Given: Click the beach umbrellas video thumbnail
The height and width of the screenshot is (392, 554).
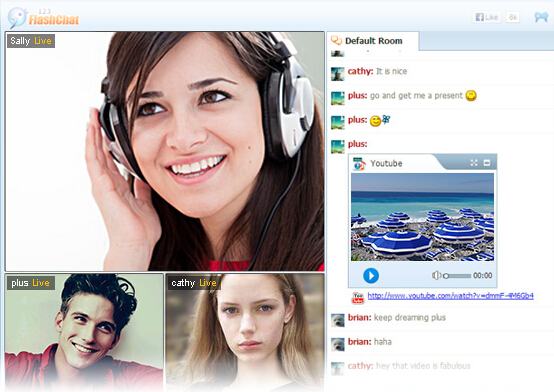Looking at the screenshot, I should [422, 217].
